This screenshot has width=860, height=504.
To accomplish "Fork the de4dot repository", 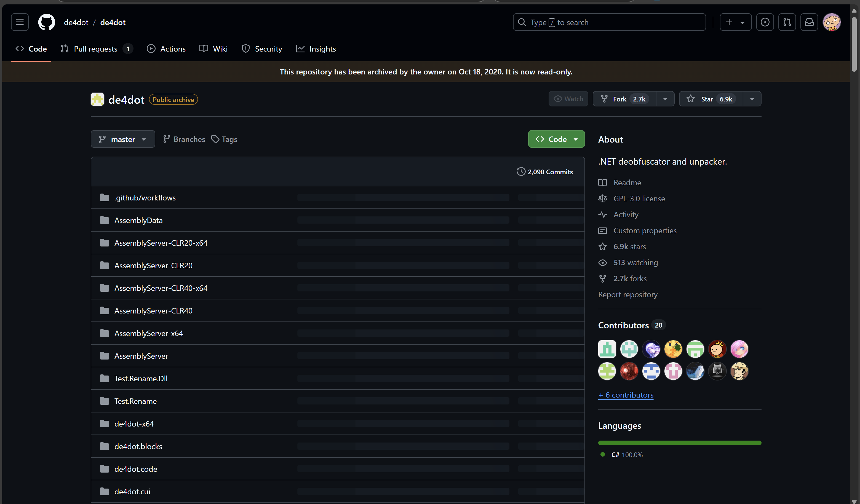I will pyautogui.click(x=624, y=99).
